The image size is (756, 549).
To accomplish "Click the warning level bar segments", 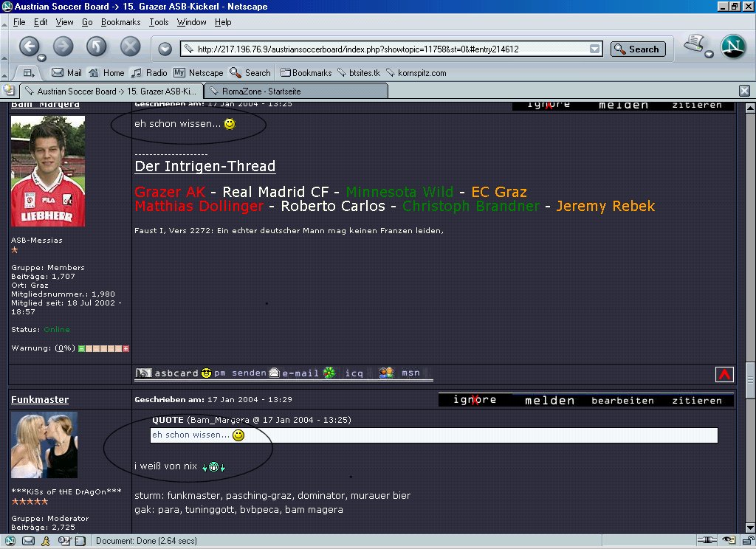I will point(103,348).
